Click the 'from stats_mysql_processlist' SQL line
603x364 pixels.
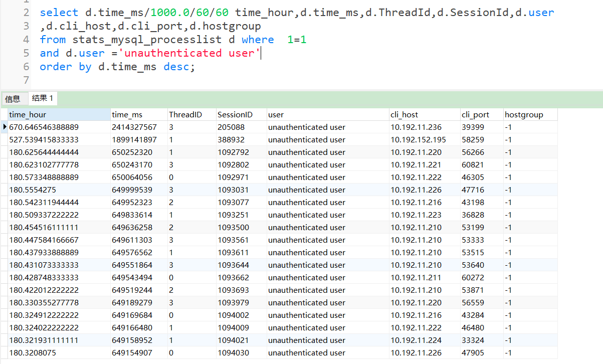173,40
